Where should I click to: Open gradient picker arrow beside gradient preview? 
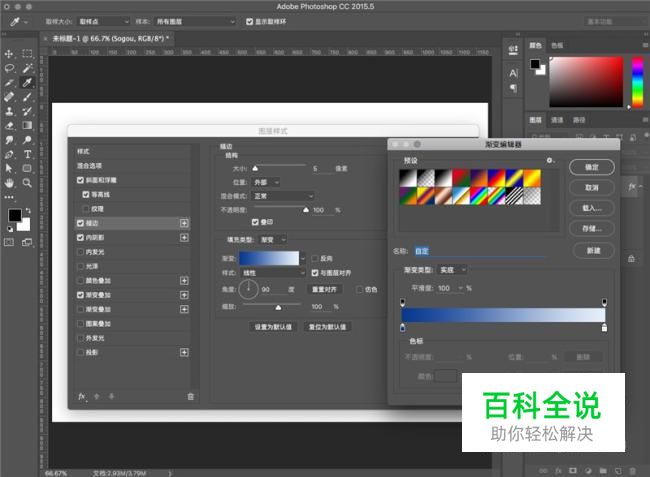[303, 258]
